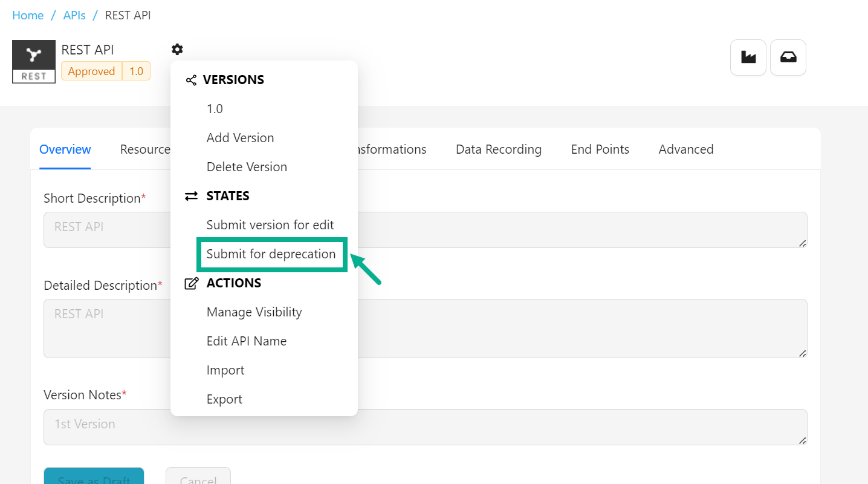Choose Add Version from the menu
The width and height of the screenshot is (868, 484).
(240, 138)
